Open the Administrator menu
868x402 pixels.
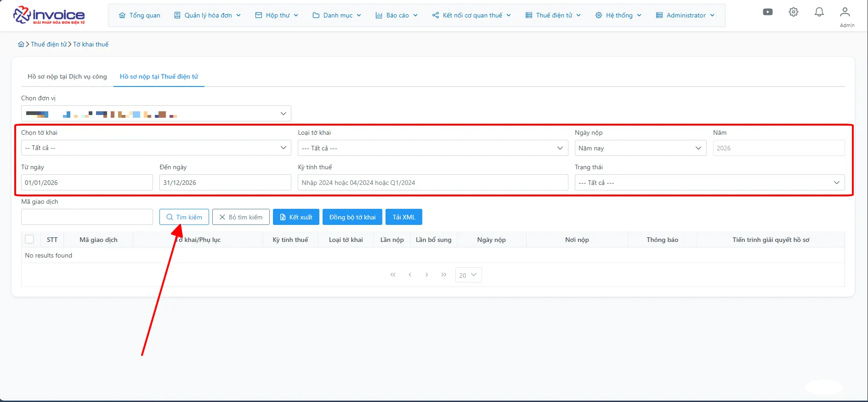point(685,15)
